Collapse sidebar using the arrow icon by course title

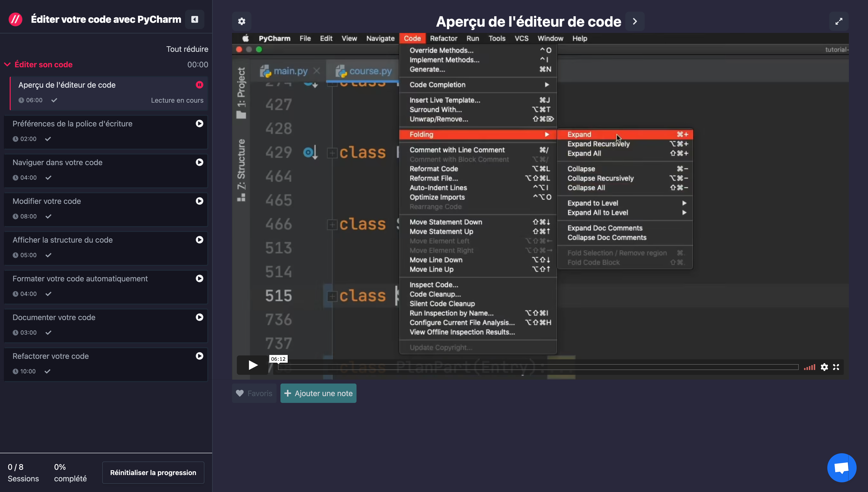point(195,19)
